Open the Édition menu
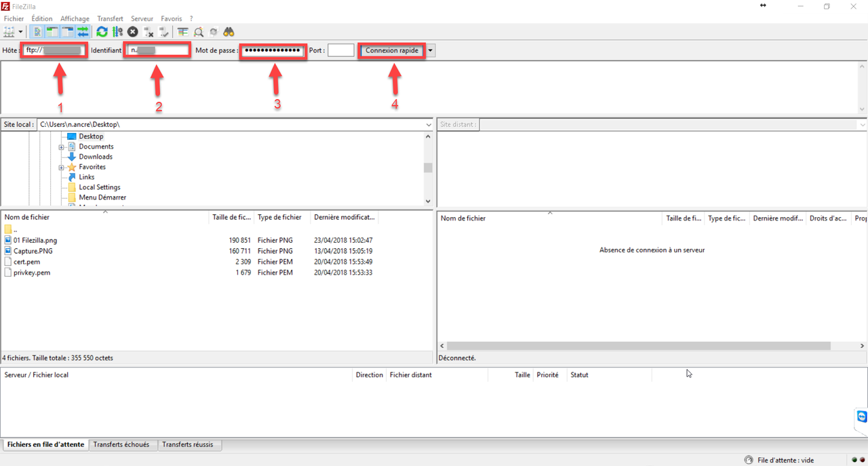 click(42, 19)
